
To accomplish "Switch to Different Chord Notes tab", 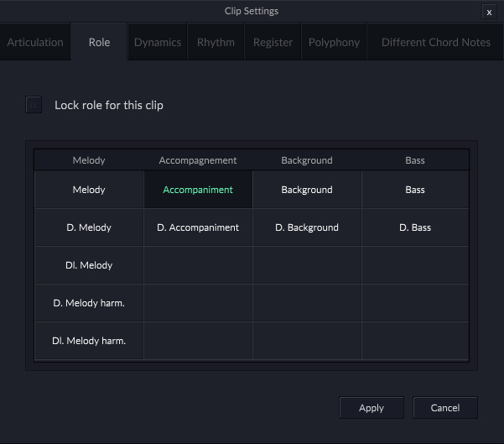I will pos(435,43).
